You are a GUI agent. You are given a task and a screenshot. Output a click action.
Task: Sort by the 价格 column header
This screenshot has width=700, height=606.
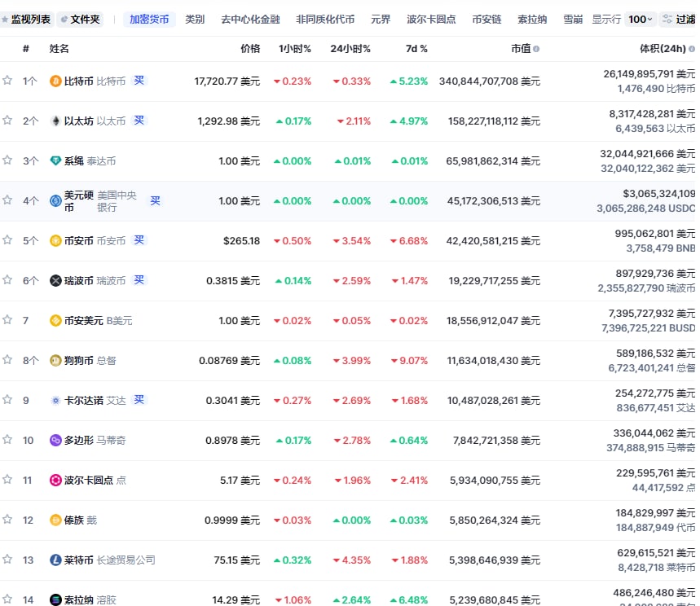pos(250,49)
